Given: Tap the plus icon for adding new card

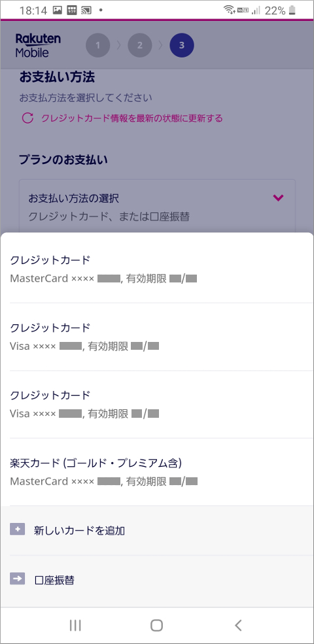Looking at the screenshot, I should 17,530.
